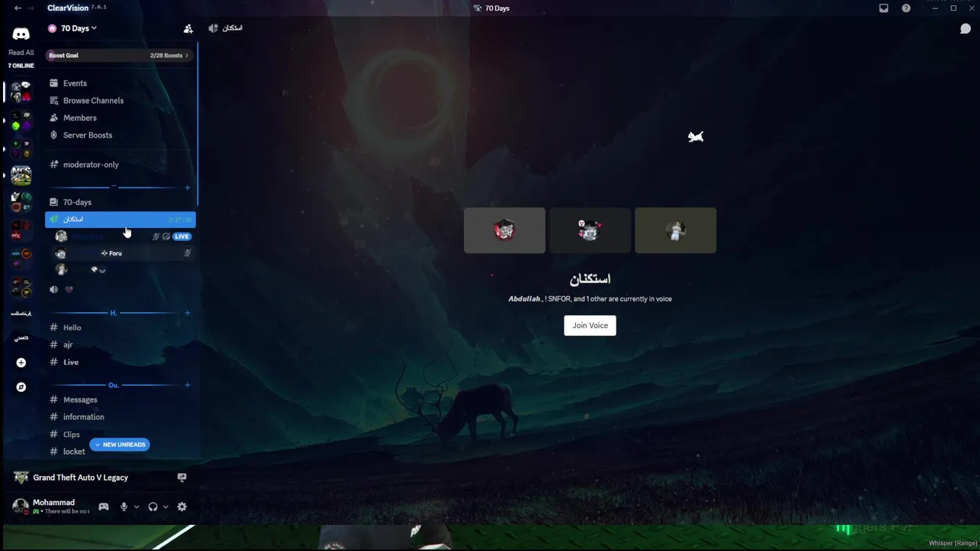The image size is (980, 551).
Task: Open the Hello text channel
Action: point(72,328)
